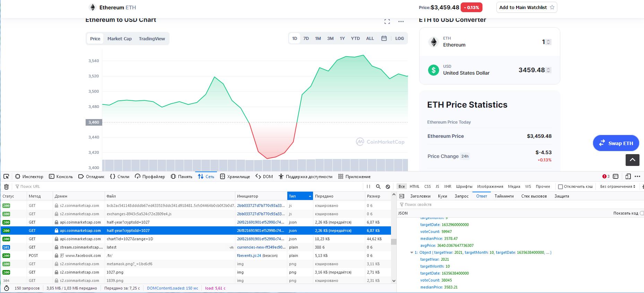Click the lock icon beside www.facebook.com
Image resolution: width=644 pixels, height=293 pixels.
(x=56, y=256)
